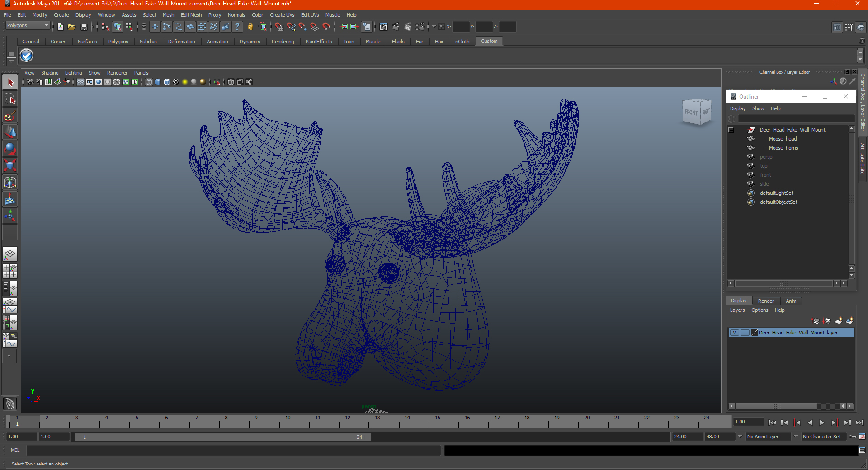868x470 pixels.
Task: Click the FRONT face of the view cube
Action: point(691,112)
